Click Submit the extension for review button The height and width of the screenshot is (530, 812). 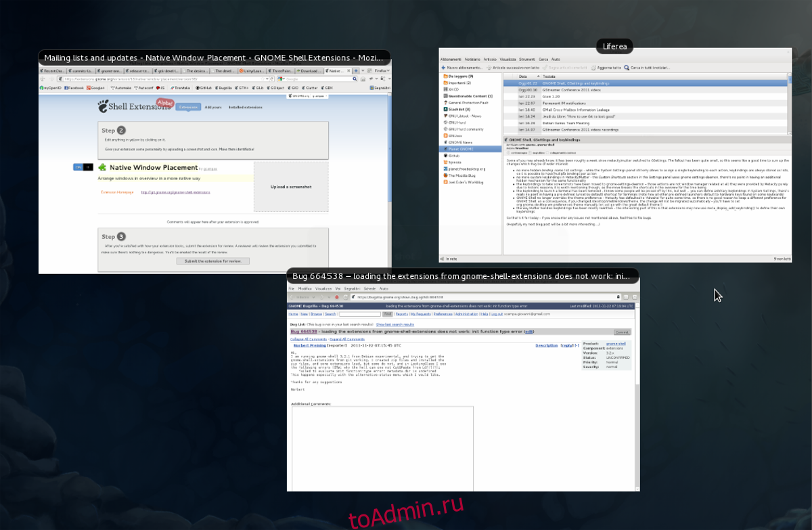pos(213,261)
